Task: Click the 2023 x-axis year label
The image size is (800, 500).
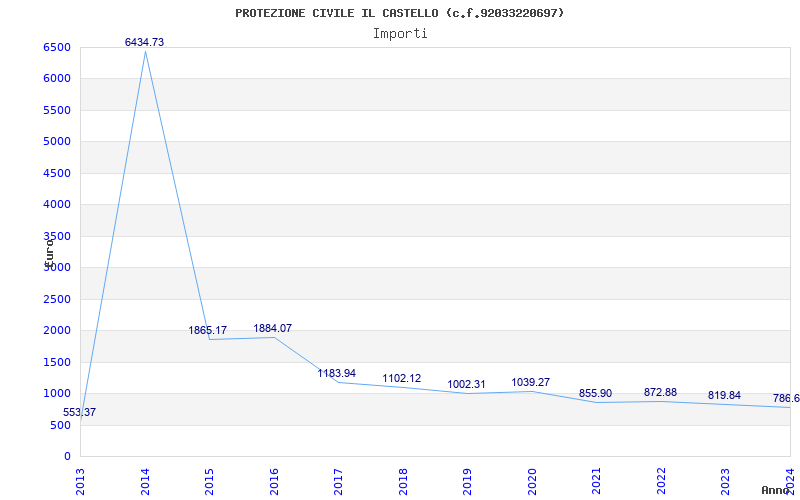Action: tap(726, 481)
